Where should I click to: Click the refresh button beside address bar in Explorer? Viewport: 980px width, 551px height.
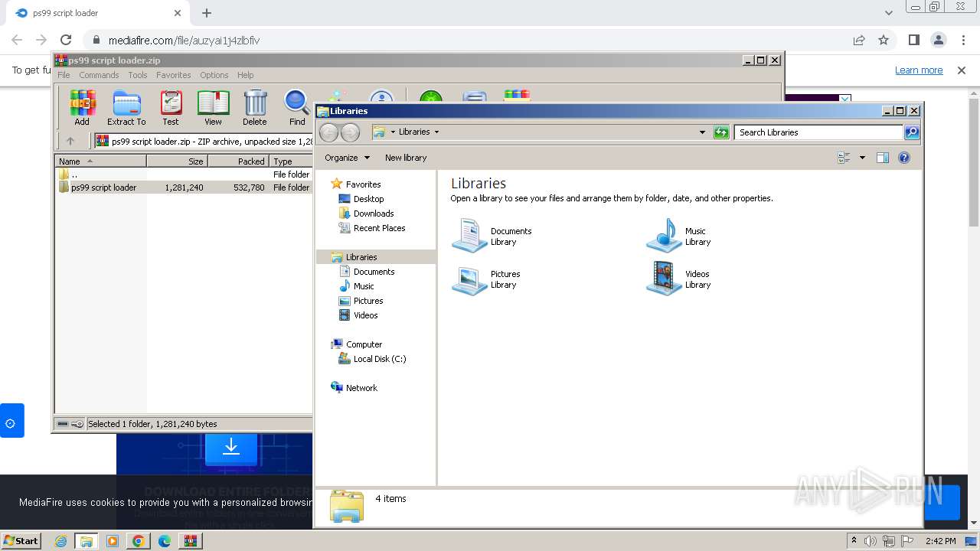click(x=721, y=132)
